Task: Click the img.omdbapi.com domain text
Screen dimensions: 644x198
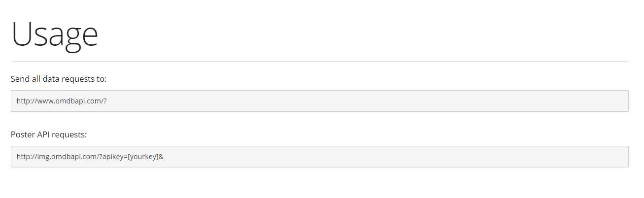Action: (x=65, y=157)
